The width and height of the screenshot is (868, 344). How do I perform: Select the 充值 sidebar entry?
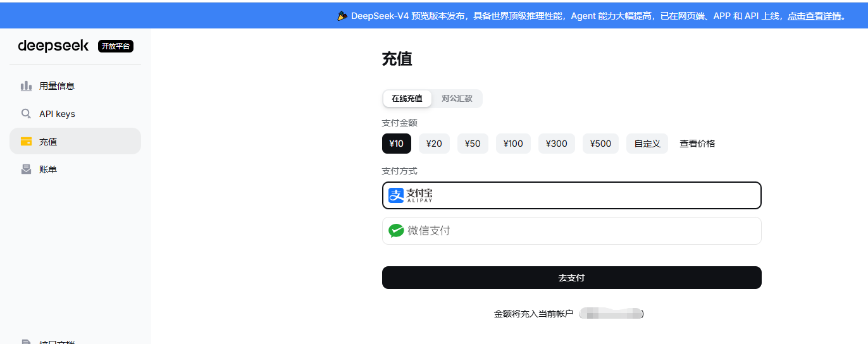coord(75,141)
